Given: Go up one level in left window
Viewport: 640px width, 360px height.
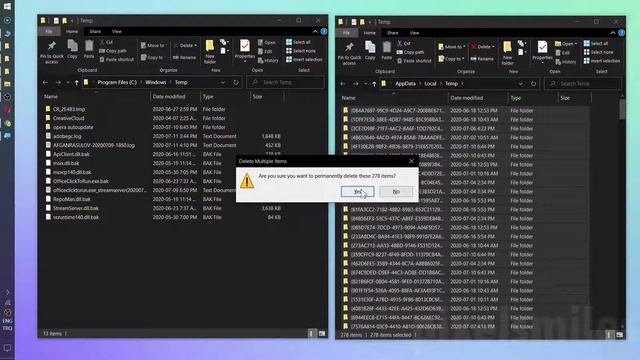Looking at the screenshot, I should tap(76, 82).
